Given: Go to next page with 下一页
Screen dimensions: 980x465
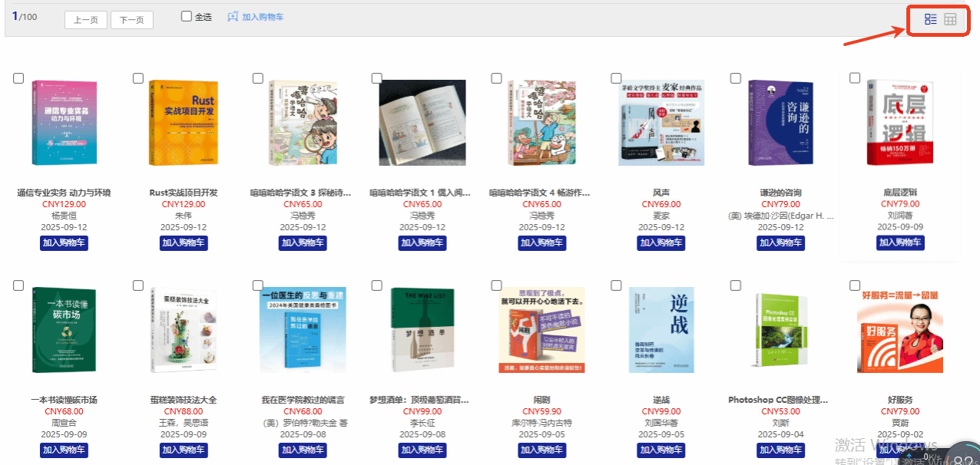Looking at the screenshot, I should tap(132, 20).
